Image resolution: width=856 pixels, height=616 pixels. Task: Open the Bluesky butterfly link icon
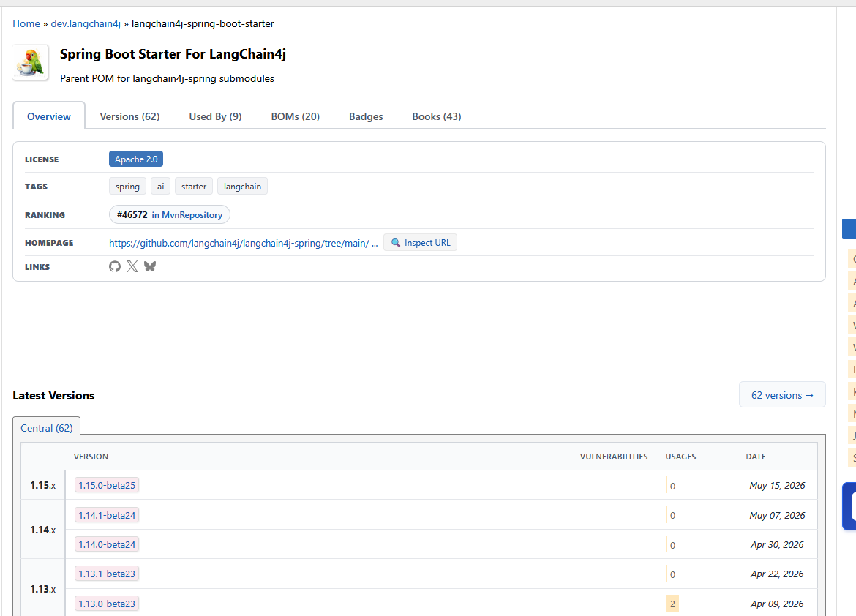(150, 266)
